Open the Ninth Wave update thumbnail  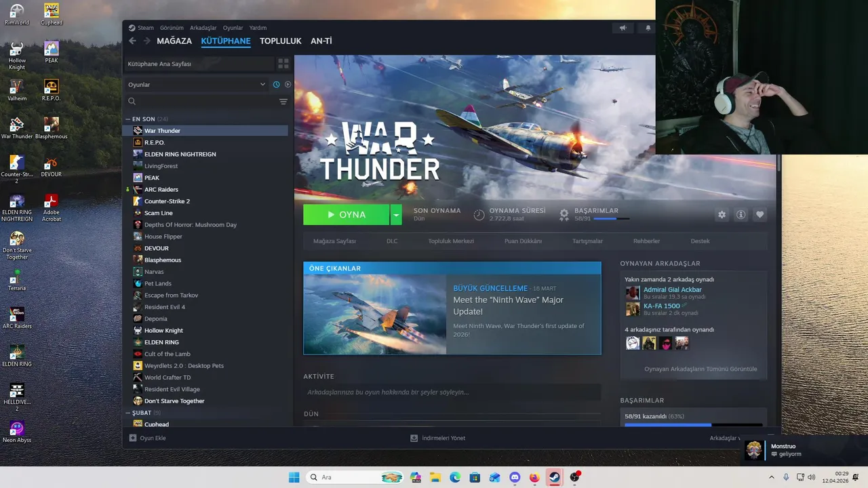pyautogui.click(x=374, y=314)
